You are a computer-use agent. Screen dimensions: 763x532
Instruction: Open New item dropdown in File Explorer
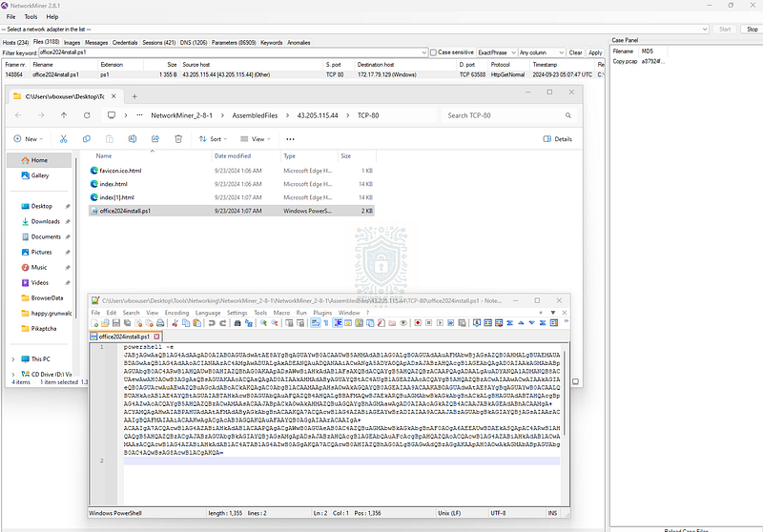(x=29, y=139)
